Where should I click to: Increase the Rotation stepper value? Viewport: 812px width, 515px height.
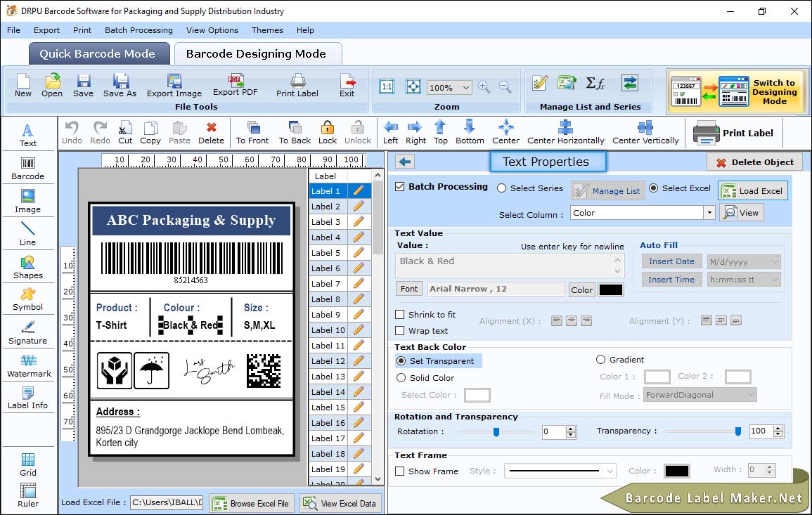(x=571, y=429)
